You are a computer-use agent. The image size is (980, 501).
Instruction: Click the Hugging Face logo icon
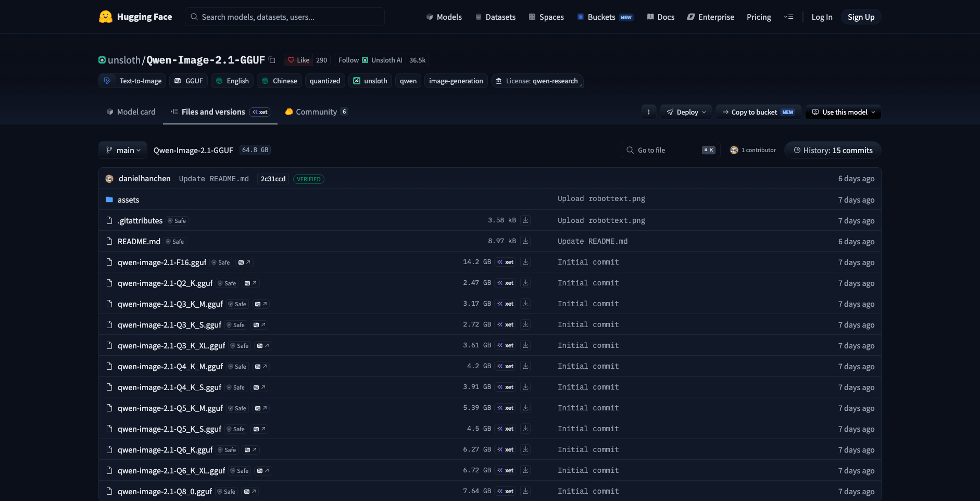coord(106,17)
